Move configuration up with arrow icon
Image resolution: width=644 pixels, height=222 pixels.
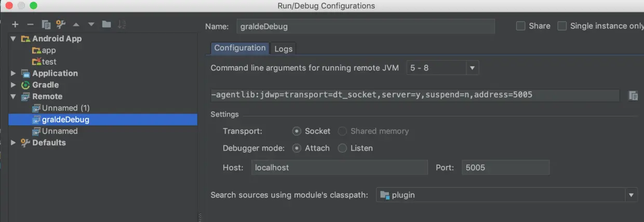[x=76, y=24]
